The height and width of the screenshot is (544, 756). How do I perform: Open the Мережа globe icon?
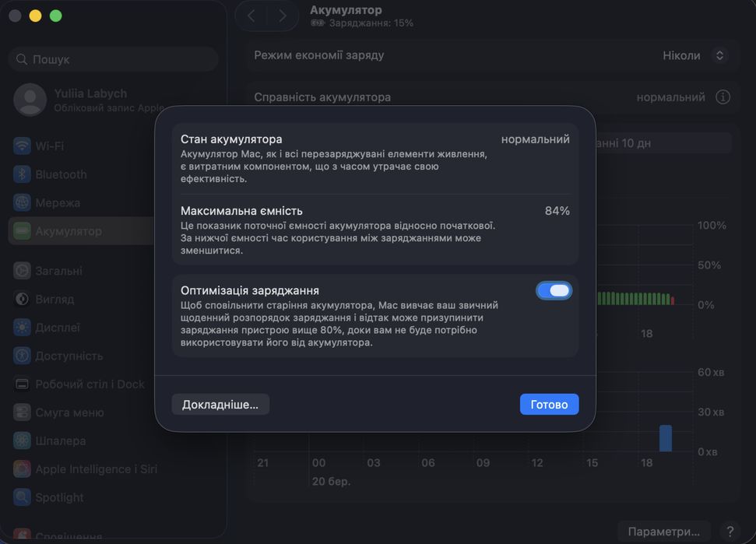(x=22, y=203)
